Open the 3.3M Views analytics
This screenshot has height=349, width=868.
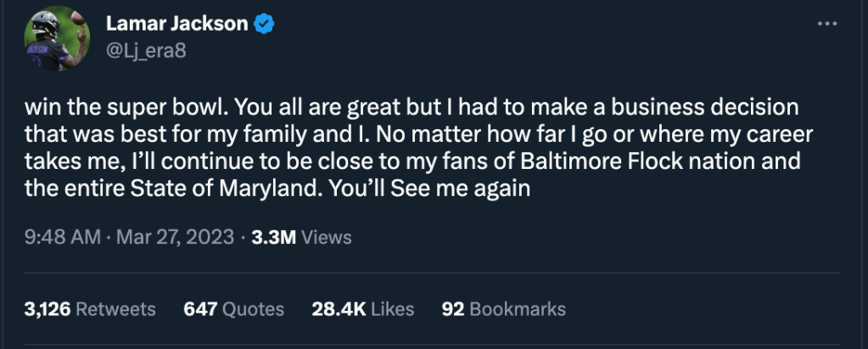tap(302, 237)
